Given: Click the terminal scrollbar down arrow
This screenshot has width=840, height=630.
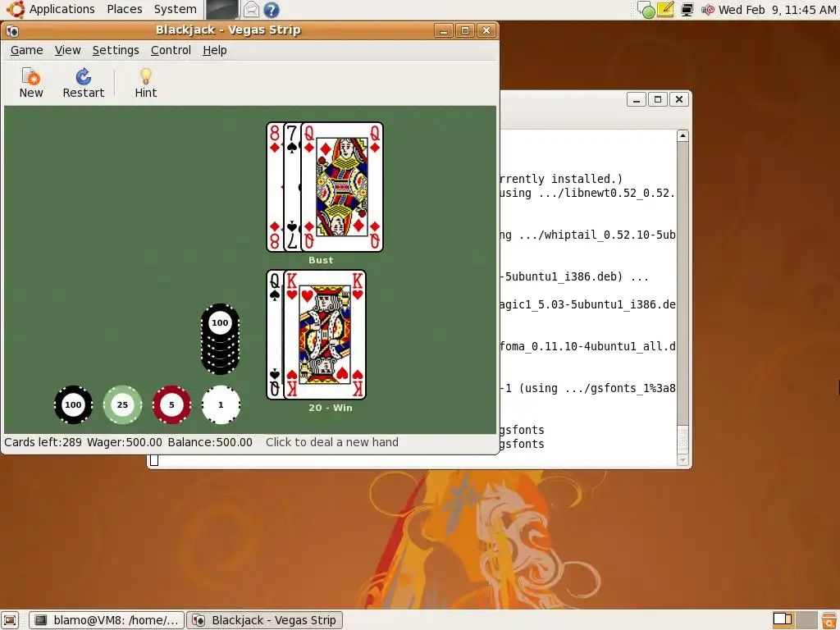Looking at the screenshot, I should [682, 460].
